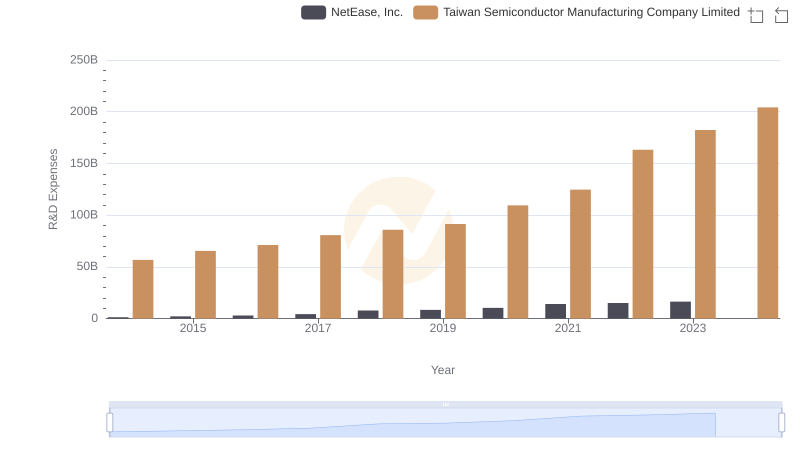Click the Year axis title
This screenshot has height=461, width=800.
[x=443, y=370]
